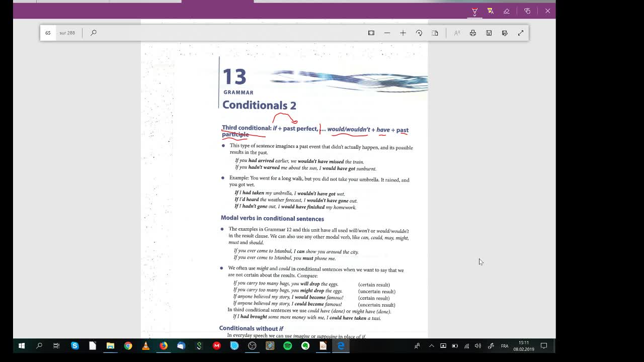Expand the hidden system tray icons
The image size is (644, 362).
coord(431,346)
